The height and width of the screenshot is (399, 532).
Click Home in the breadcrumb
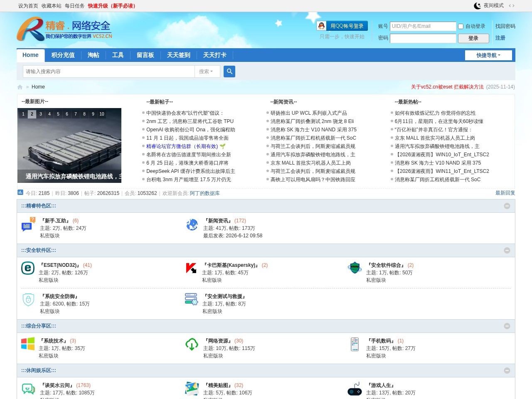[x=38, y=87]
